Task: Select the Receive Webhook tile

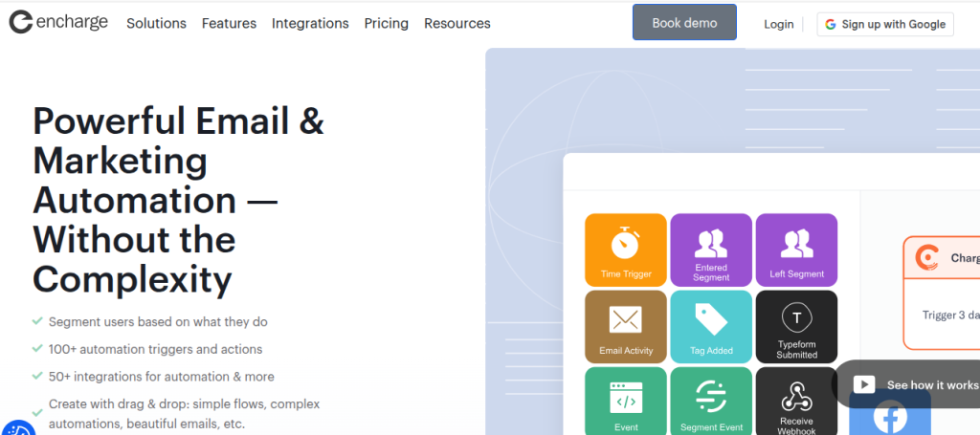Action: point(796,401)
